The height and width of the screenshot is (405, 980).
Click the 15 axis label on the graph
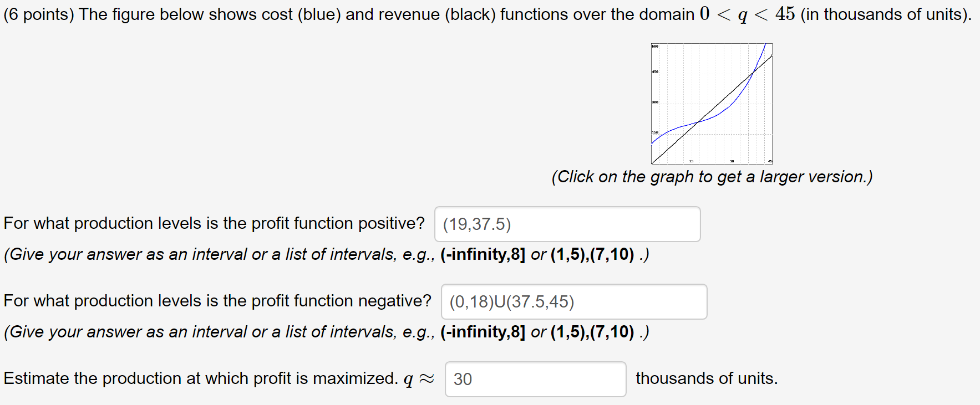point(691,161)
